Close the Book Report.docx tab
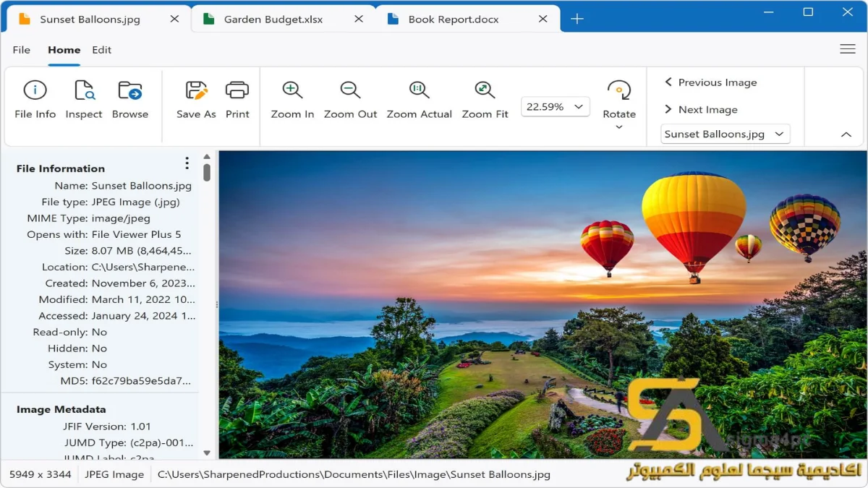This screenshot has width=868, height=488. [x=543, y=20]
